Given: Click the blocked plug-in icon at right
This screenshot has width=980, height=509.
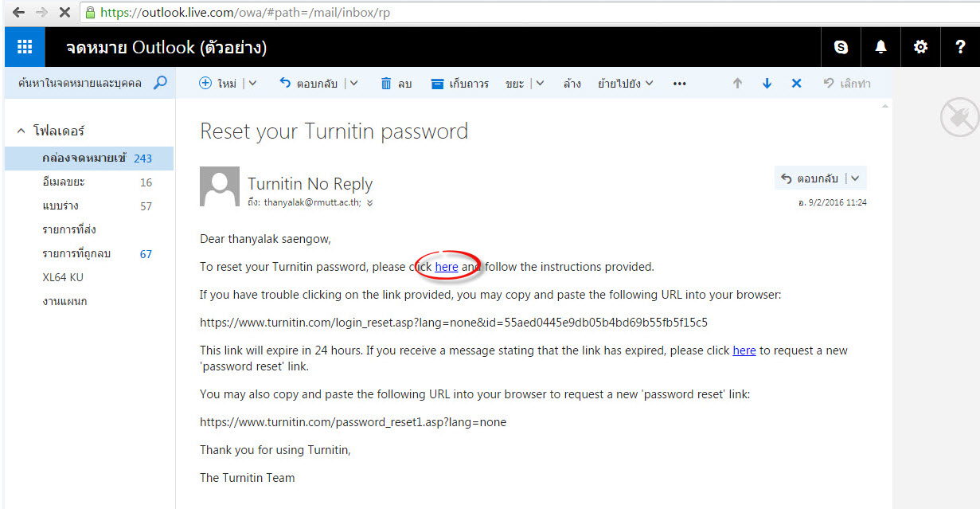Looking at the screenshot, I should coord(959,117).
